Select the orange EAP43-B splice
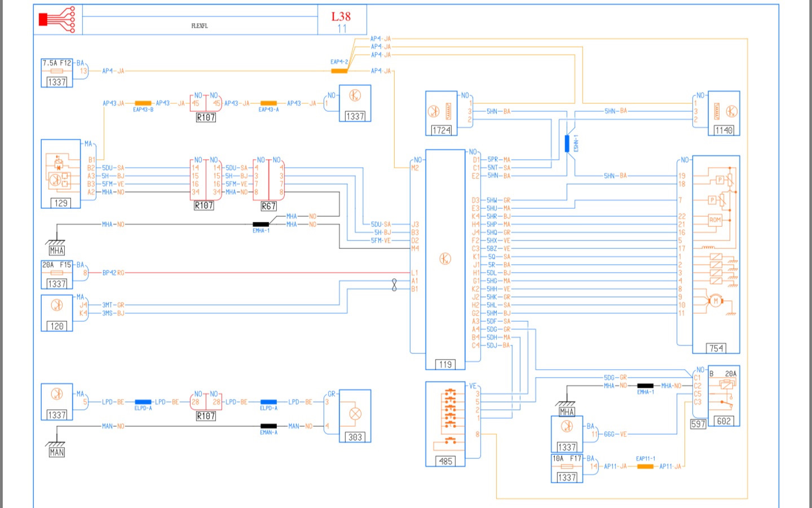 (143, 103)
